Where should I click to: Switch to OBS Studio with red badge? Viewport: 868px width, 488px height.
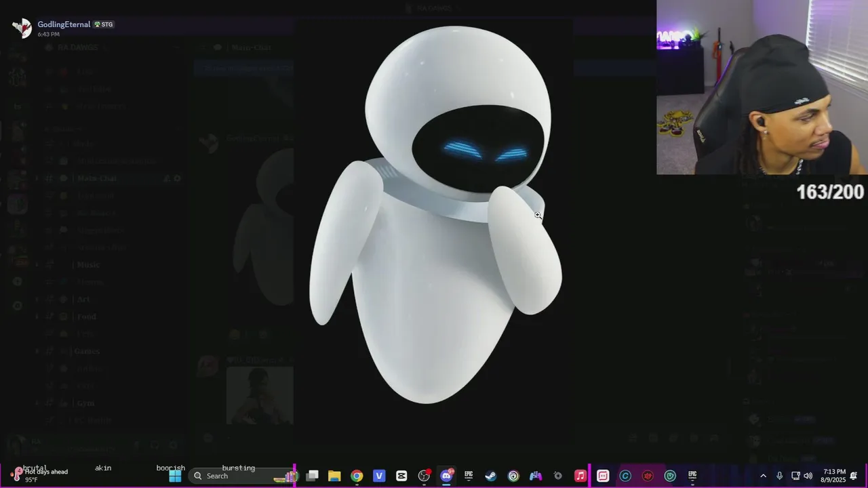pos(424,476)
